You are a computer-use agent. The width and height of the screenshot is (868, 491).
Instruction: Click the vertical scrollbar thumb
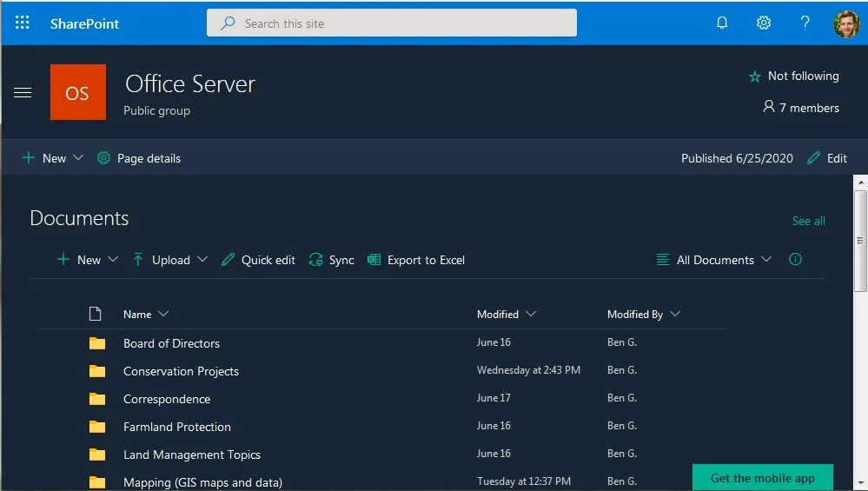click(x=860, y=240)
